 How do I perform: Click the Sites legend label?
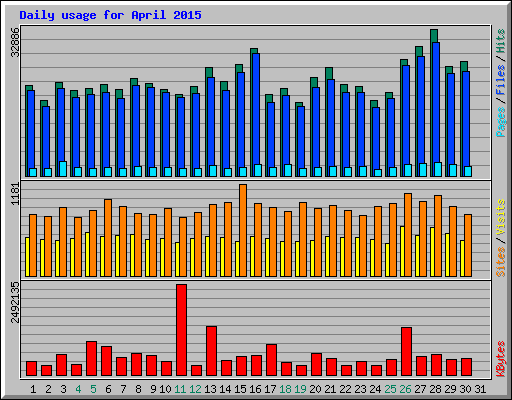(500, 262)
